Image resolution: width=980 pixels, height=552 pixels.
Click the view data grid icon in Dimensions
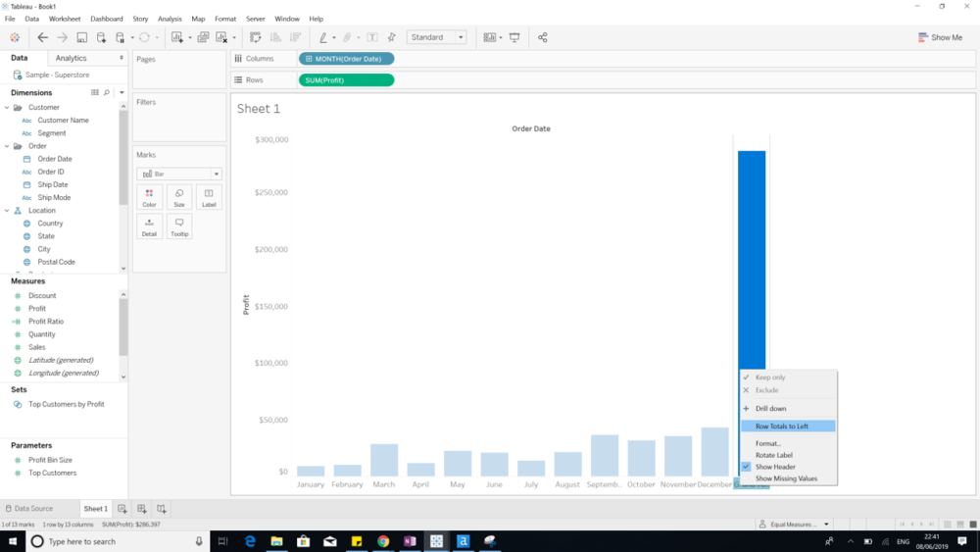click(x=95, y=92)
